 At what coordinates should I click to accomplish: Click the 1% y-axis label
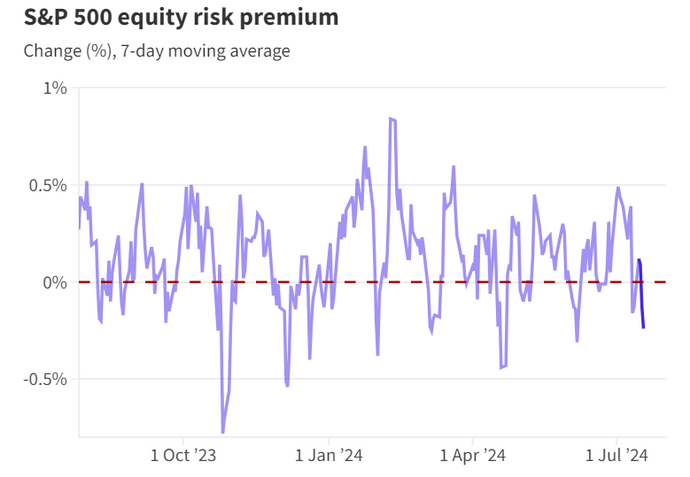click(55, 88)
